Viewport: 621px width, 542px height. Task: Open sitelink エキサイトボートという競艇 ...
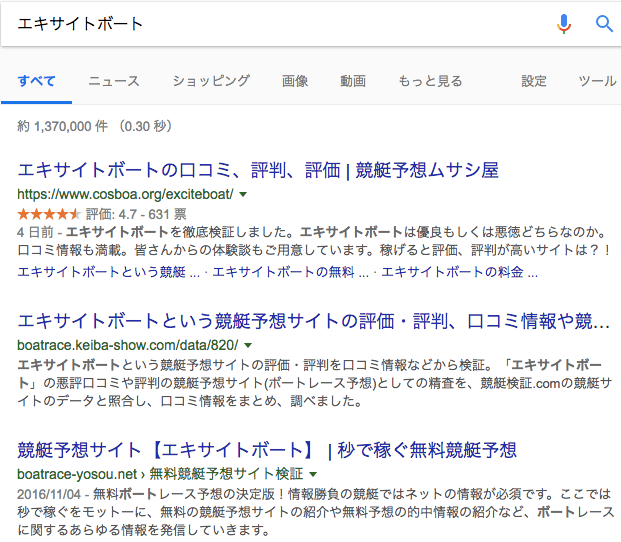(x=109, y=272)
